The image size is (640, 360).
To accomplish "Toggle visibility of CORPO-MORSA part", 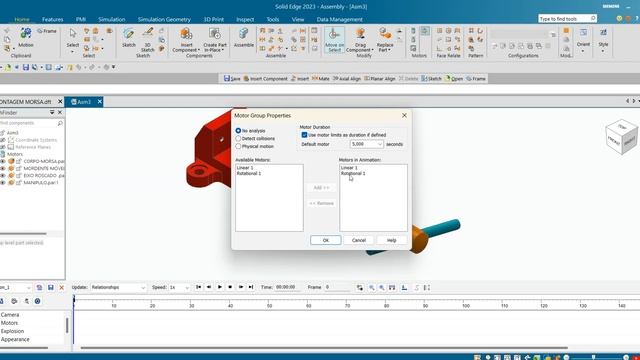I will click(x=3, y=161).
